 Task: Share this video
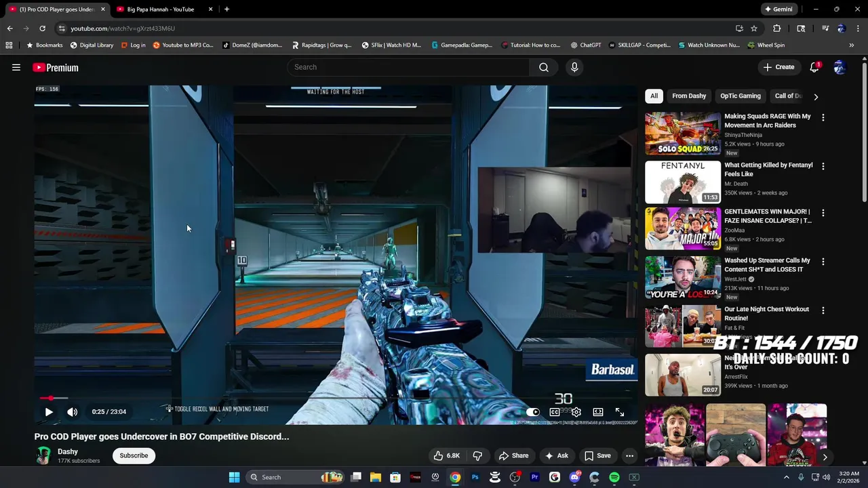click(513, 455)
